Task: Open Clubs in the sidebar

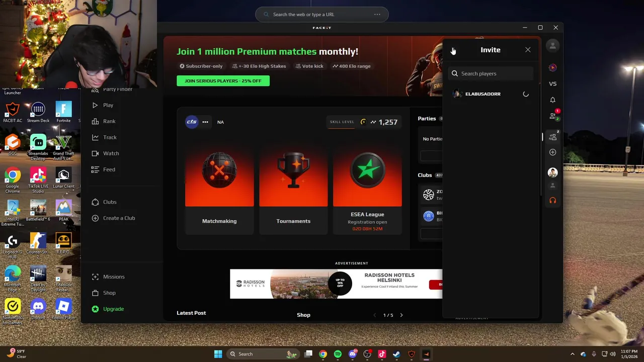Action: pos(104,202)
